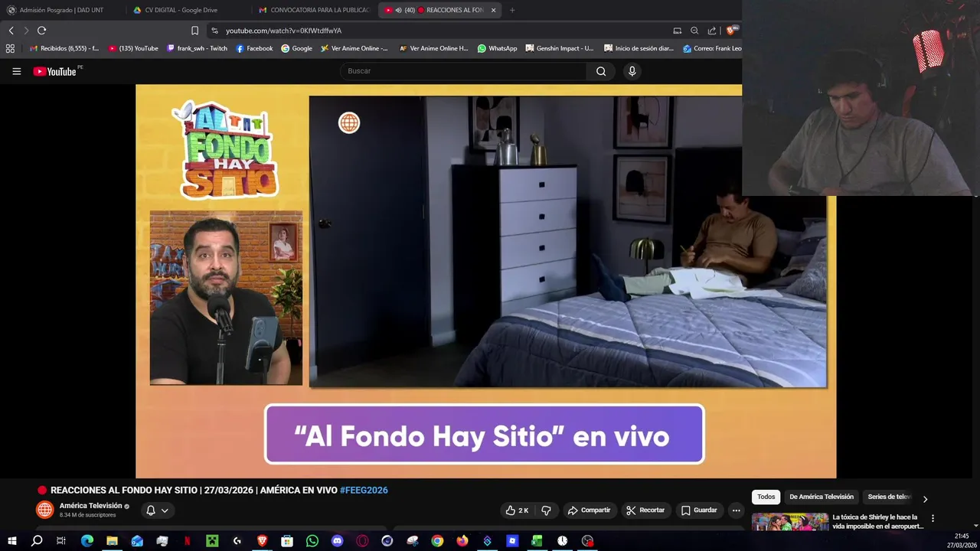Click the Al Fondo Hay Sitio video player
This screenshot has width=980, height=551.
485,281
